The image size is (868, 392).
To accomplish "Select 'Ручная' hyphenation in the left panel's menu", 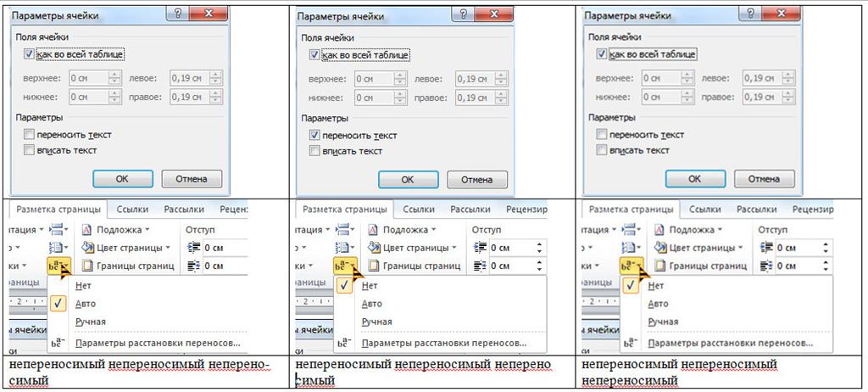I will (x=91, y=322).
